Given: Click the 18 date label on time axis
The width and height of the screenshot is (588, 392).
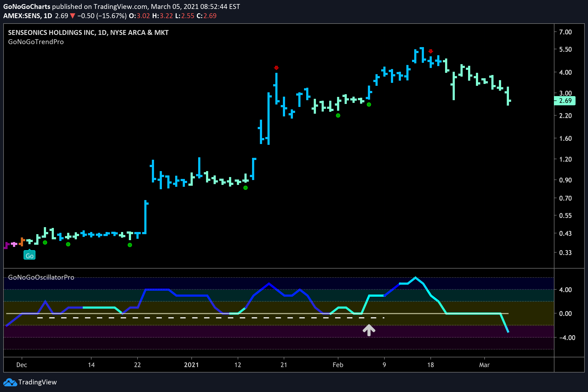Looking at the screenshot, I should (430, 365).
